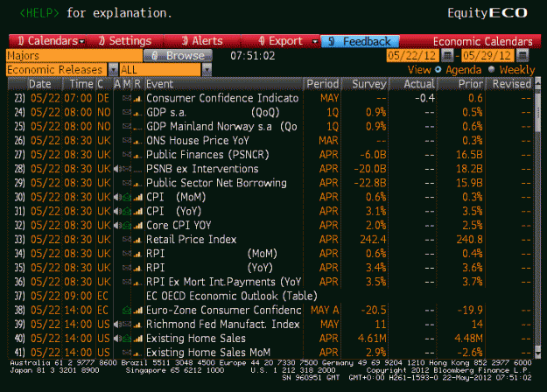Click the HELP link at top
Image resolution: width=547 pixels, height=392 pixels.
click(39, 13)
